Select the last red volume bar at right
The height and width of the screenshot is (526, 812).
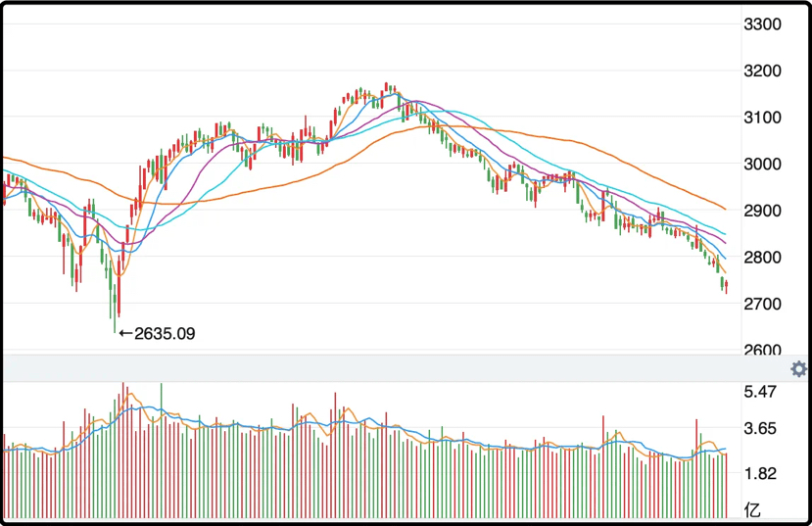click(x=727, y=486)
